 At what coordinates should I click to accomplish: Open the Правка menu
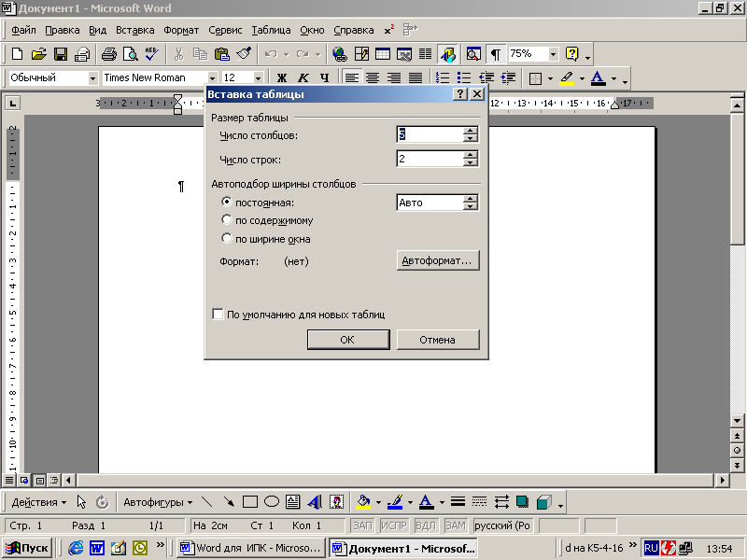(x=63, y=30)
